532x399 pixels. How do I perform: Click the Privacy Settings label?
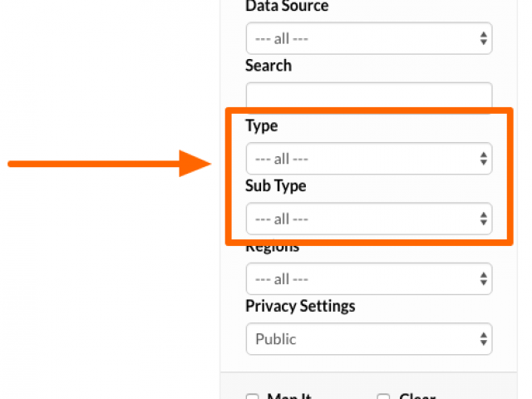coord(300,306)
